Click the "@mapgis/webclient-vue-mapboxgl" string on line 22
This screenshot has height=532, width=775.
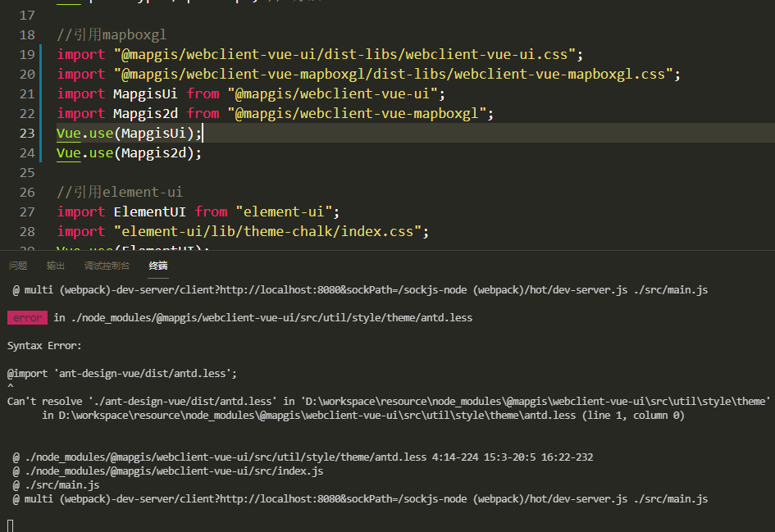[x=357, y=114]
